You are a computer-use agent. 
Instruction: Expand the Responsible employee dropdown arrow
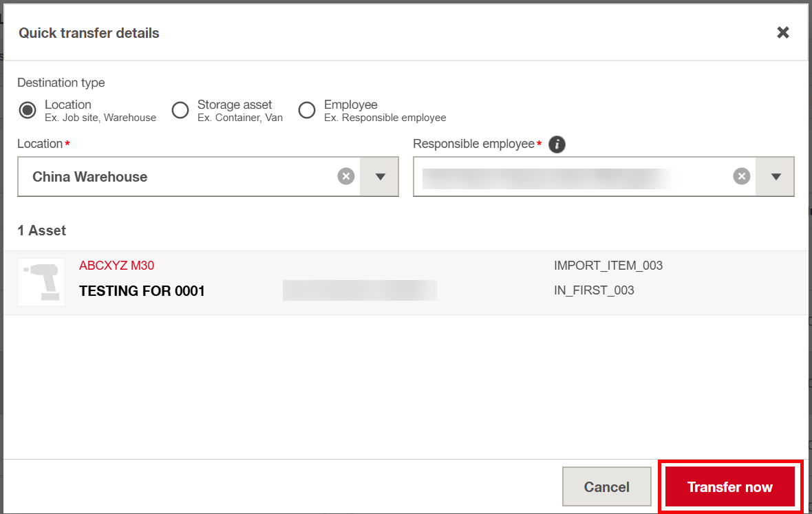click(x=776, y=177)
